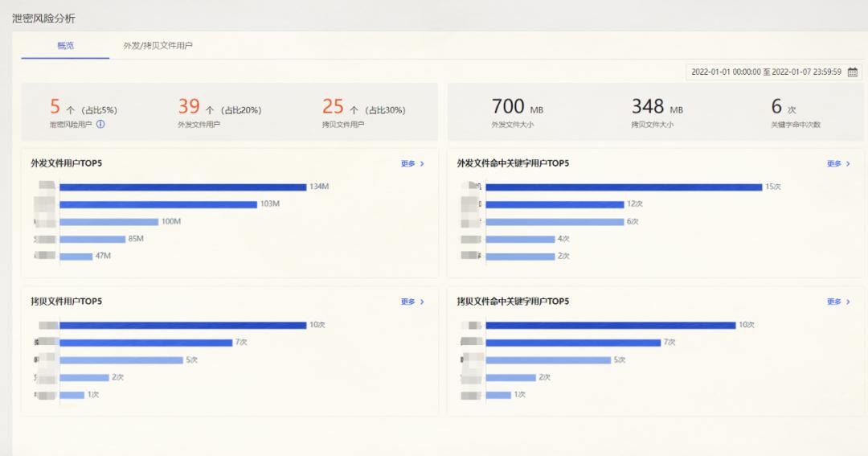Click the 39 个 outgoing file users number
The image size is (868, 456).
tap(189, 107)
